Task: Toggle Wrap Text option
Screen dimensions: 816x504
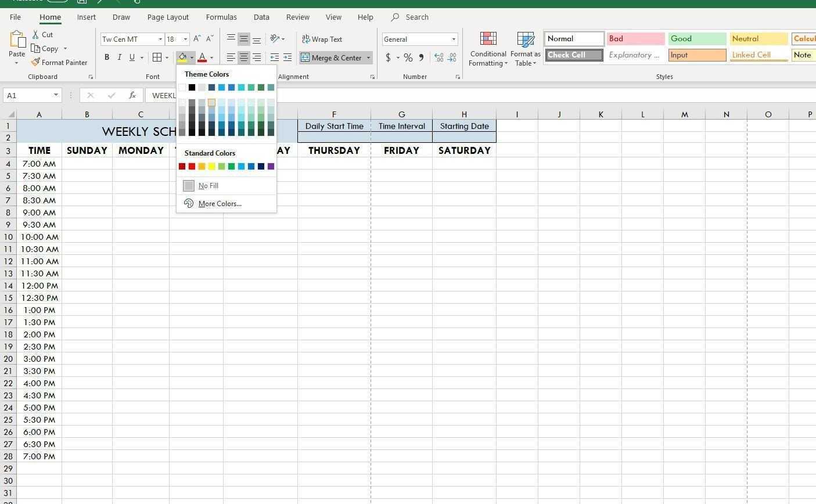Action: pyautogui.click(x=322, y=39)
